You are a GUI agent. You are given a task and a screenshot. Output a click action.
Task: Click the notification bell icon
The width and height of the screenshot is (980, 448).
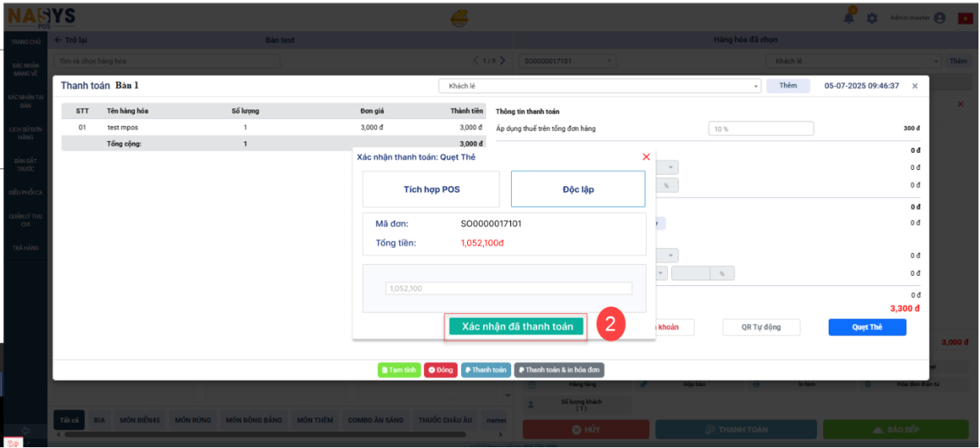(x=849, y=17)
